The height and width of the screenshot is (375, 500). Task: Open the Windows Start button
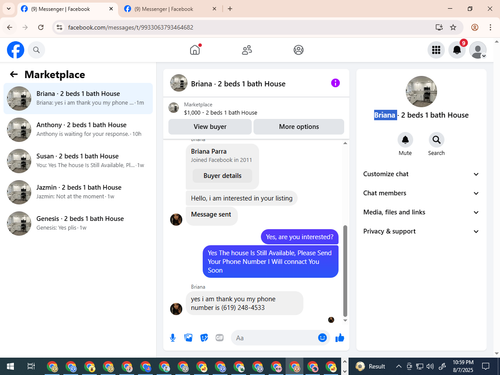(10, 367)
